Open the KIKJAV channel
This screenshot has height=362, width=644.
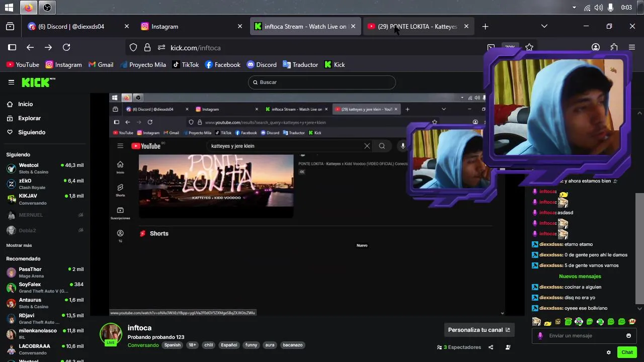[x=45, y=199]
